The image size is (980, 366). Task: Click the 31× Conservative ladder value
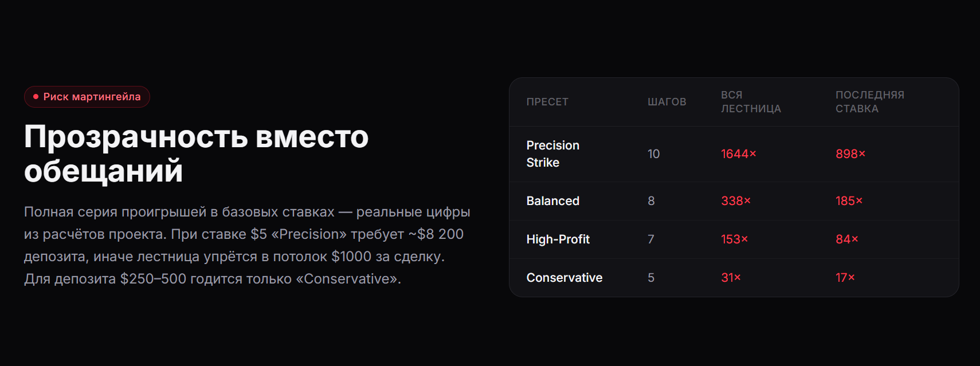731,278
